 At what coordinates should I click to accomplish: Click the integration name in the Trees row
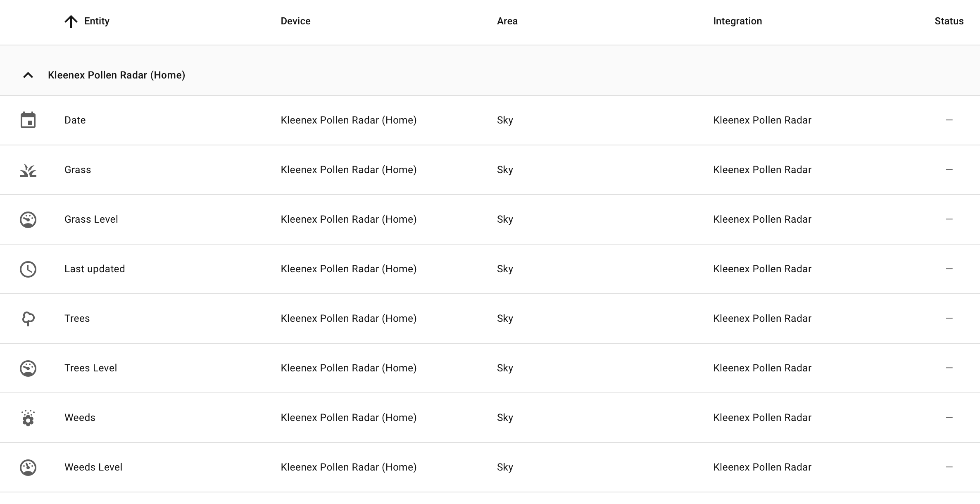[x=762, y=319]
